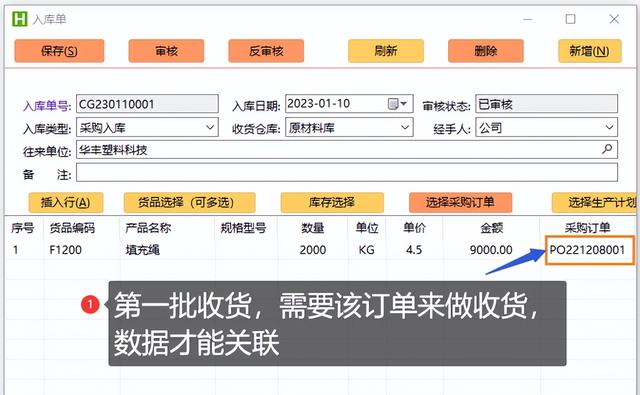Viewport: 640px width, 395px height.
Task: Maximize the 入库单 window
Action: tap(571, 19)
